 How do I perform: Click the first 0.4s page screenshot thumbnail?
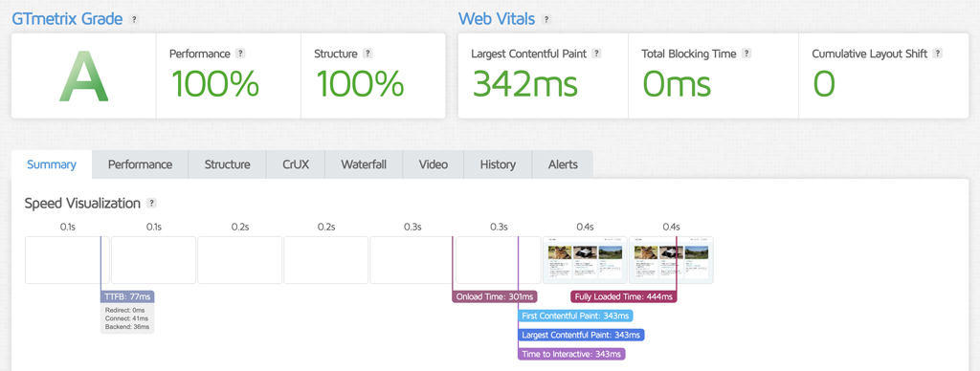[x=585, y=260]
